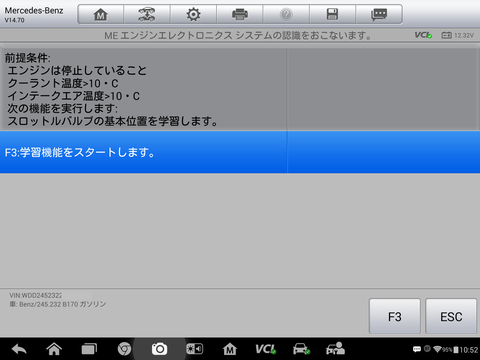The width and height of the screenshot is (480, 360).
Task: Click the インテークエア温度 condition line
Action: [74, 96]
